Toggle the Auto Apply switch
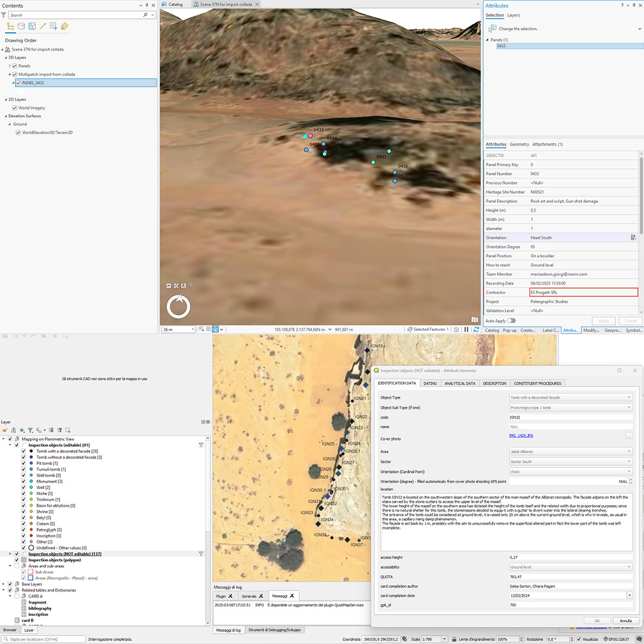The height and width of the screenshot is (644, 644). pyautogui.click(x=511, y=321)
